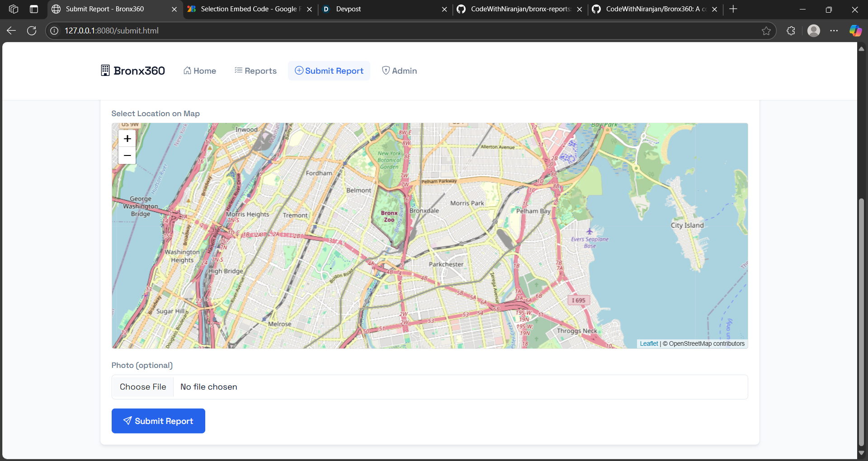Click the Throggs Neck label on map
The height and width of the screenshot is (461, 868).
coord(577,331)
